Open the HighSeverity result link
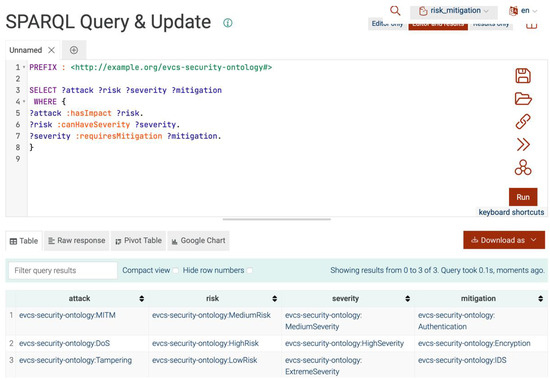This screenshot has width=550, height=380. click(x=344, y=343)
